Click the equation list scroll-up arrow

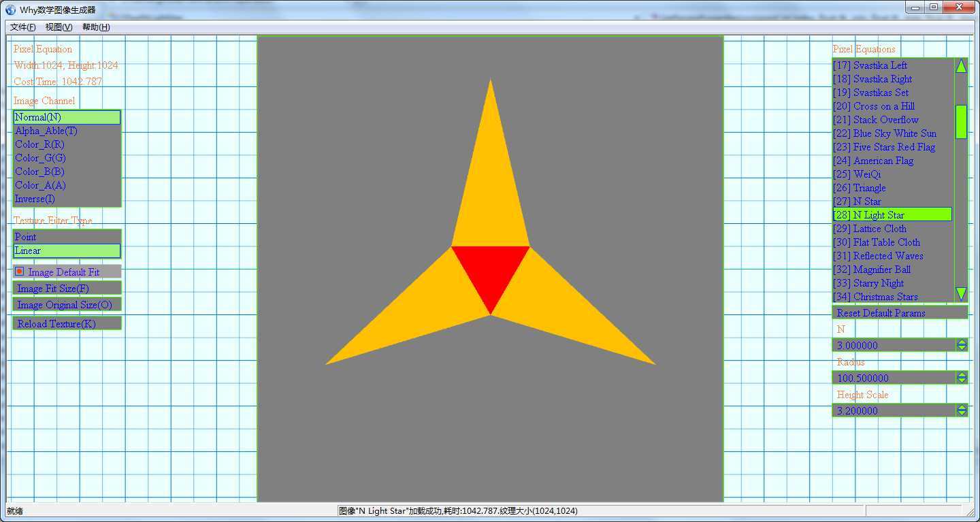[x=961, y=66]
